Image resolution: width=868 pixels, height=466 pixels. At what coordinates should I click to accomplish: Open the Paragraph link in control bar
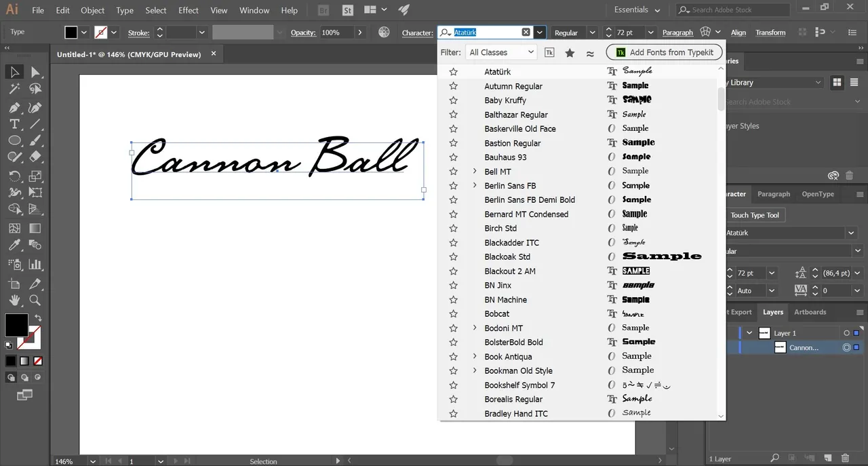coord(677,33)
